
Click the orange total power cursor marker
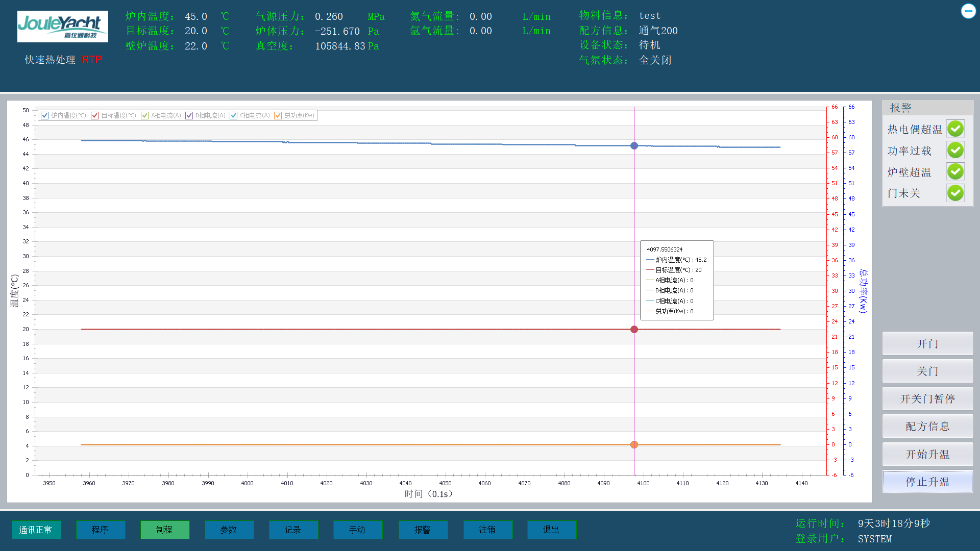coord(634,445)
